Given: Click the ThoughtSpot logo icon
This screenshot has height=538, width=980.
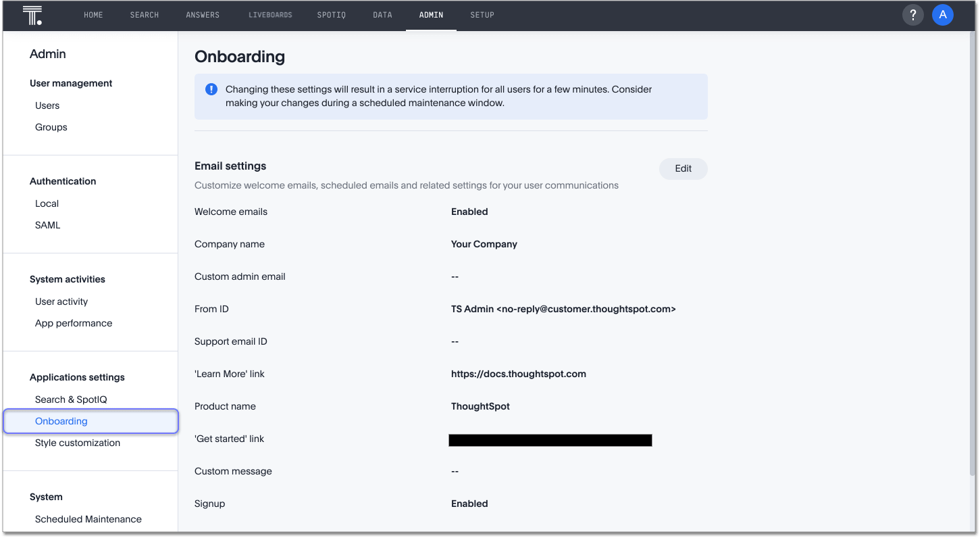Looking at the screenshot, I should (32, 14).
